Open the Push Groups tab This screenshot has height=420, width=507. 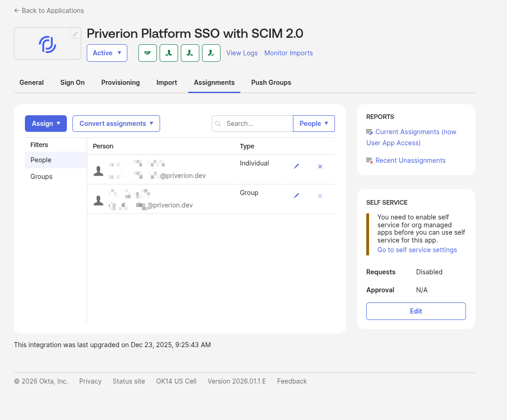point(271,83)
